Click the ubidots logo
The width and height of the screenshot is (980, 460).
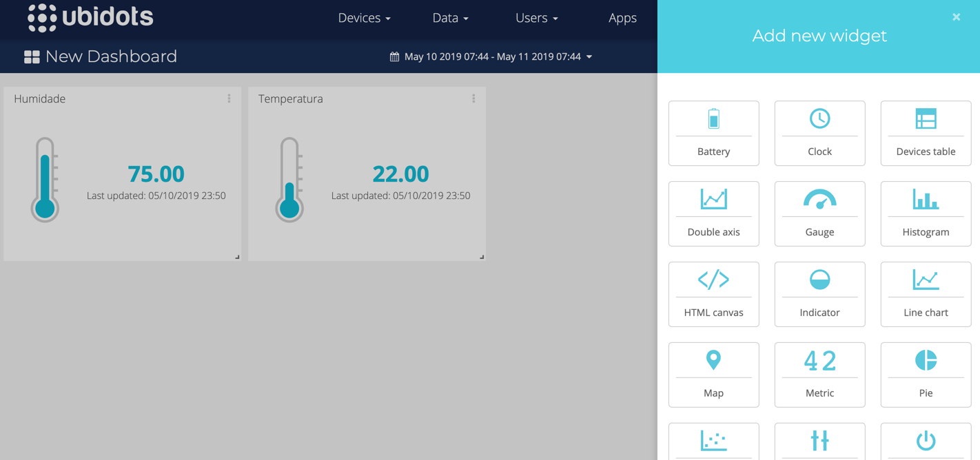[x=90, y=18]
